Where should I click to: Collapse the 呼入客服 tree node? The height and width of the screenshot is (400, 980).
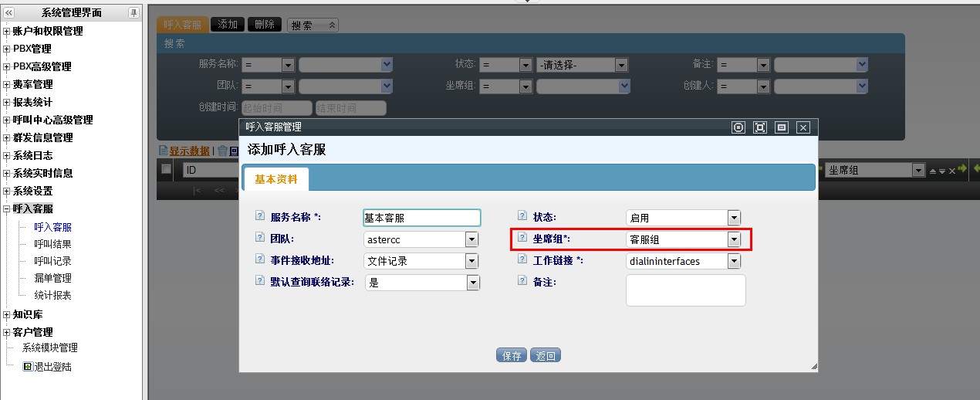coord(7,209)
